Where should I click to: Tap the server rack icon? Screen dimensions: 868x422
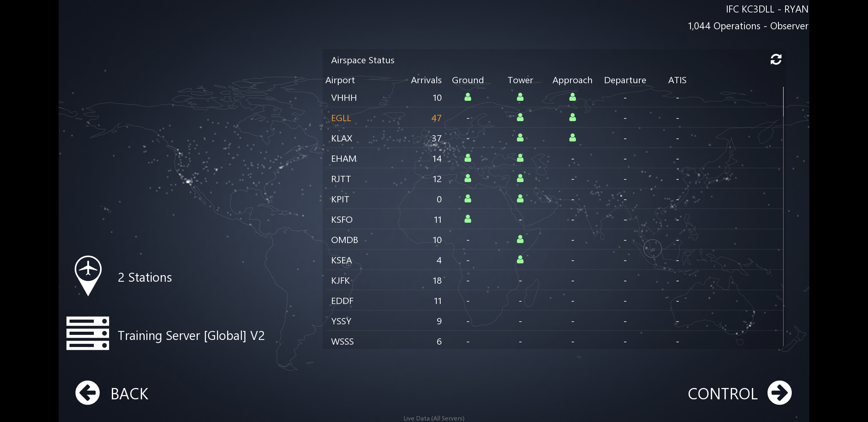(x=88, y=333)
